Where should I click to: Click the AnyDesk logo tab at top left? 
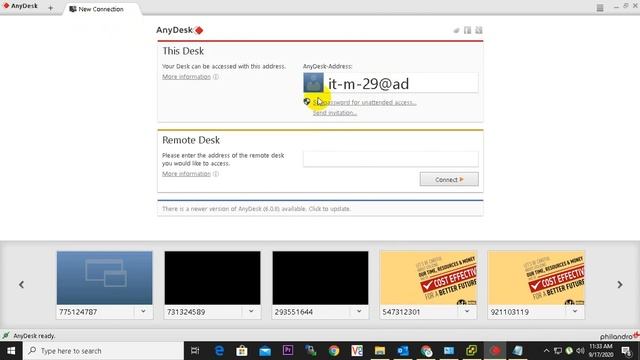click(21, 6)
